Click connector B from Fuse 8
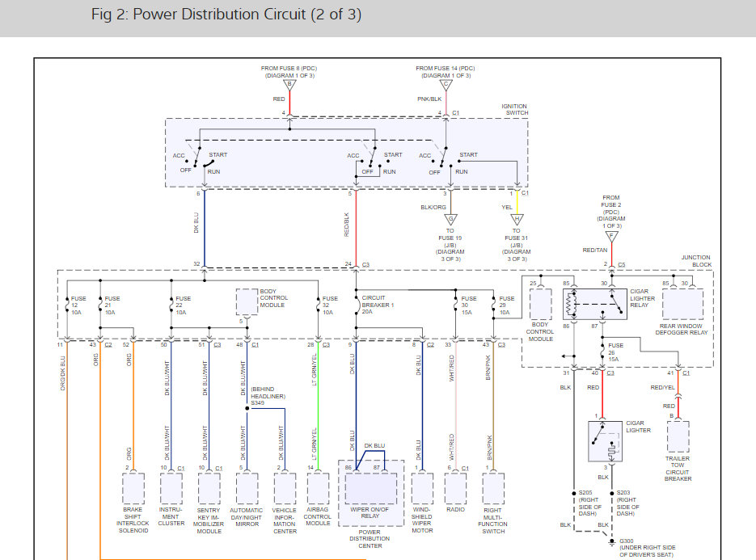Viewport: 756px width, 560px height. (x=289, y=83)
